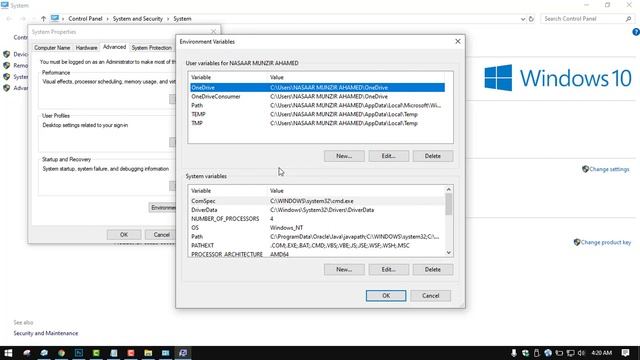This screenshot has width=640, height=360.
Task: Open File Explorer from the taskbar
Action: pyautogui.click(x=148, y=353)
